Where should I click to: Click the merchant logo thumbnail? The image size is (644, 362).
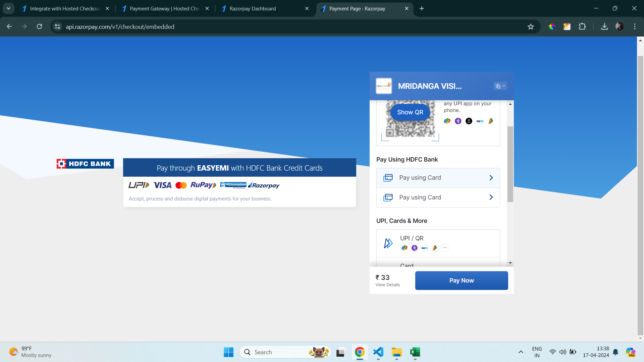pyautogui.click(x=384, y=86)
